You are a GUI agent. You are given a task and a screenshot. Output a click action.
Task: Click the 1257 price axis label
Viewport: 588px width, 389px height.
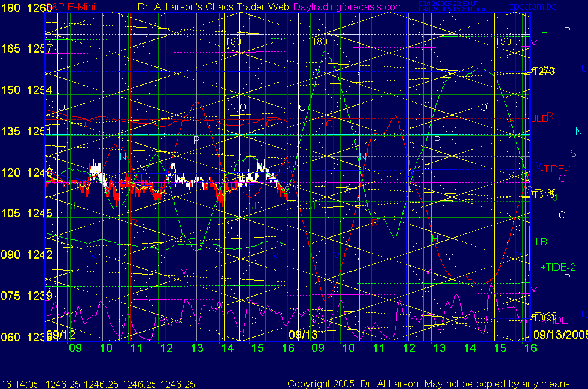(x=40, y=48)
